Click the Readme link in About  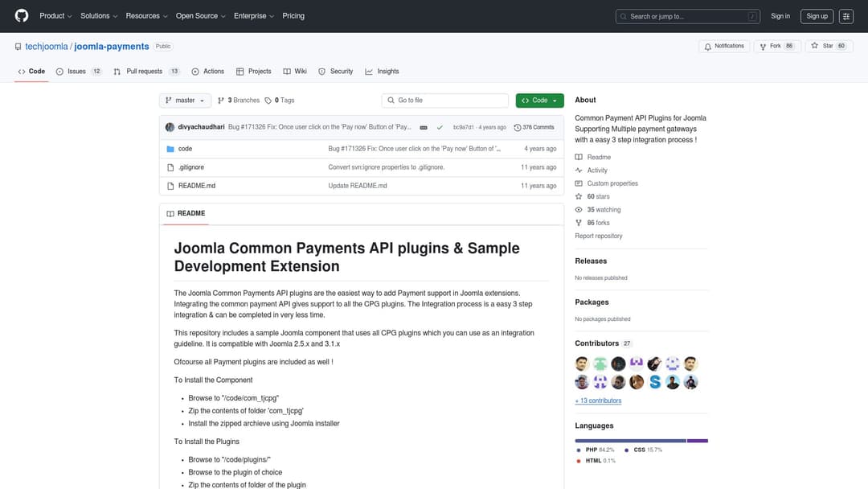(x=593, y=158)
